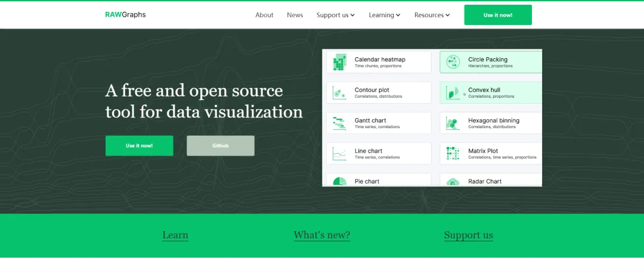Expand the Support us dropdown chevron
Screen dimensions: 644x258
352,15
